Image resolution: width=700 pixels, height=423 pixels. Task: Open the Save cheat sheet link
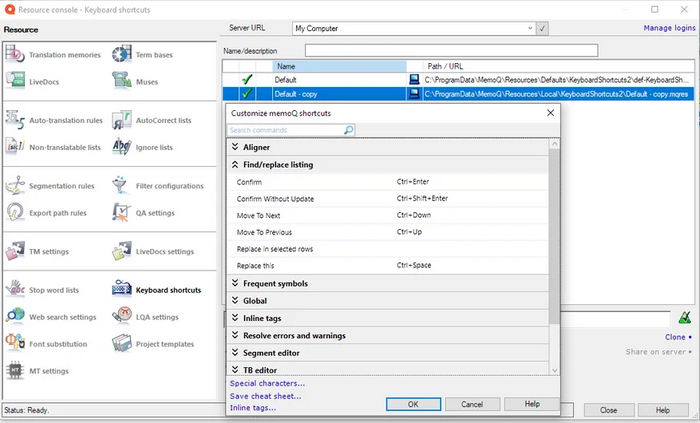pyautogui.click(x=265, y=396)
